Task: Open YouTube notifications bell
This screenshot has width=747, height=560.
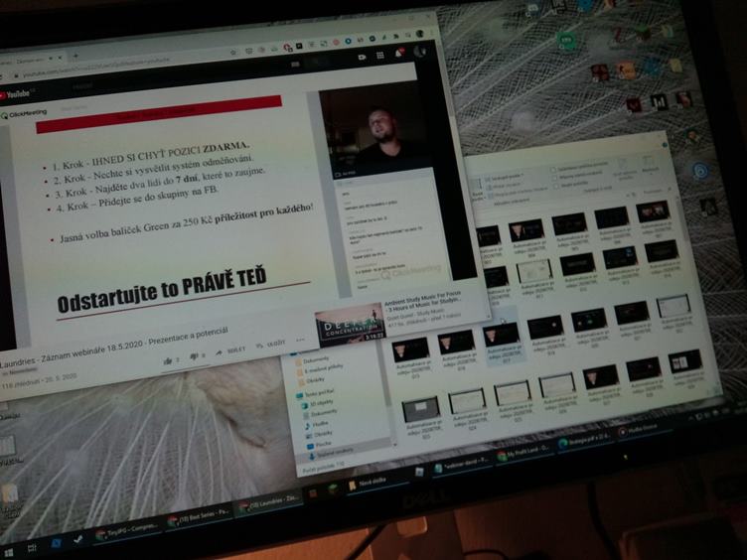Action: 398,53
